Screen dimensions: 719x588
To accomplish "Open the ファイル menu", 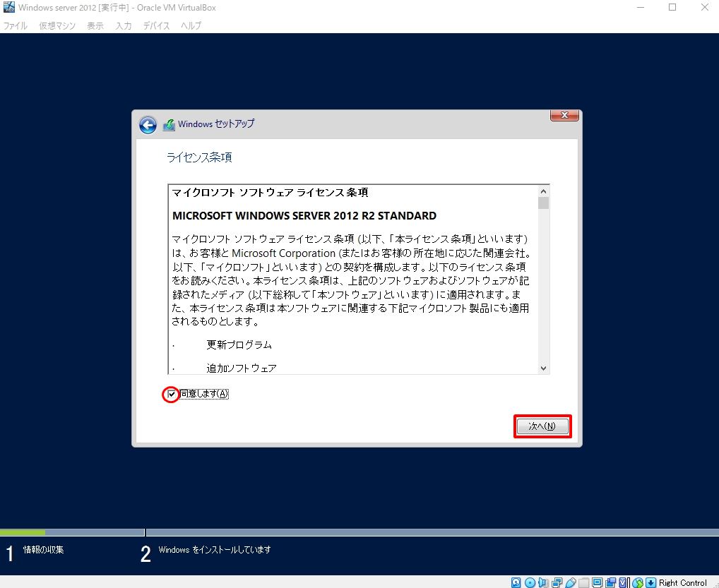I will pyautogui.click(x=15, y=25).
